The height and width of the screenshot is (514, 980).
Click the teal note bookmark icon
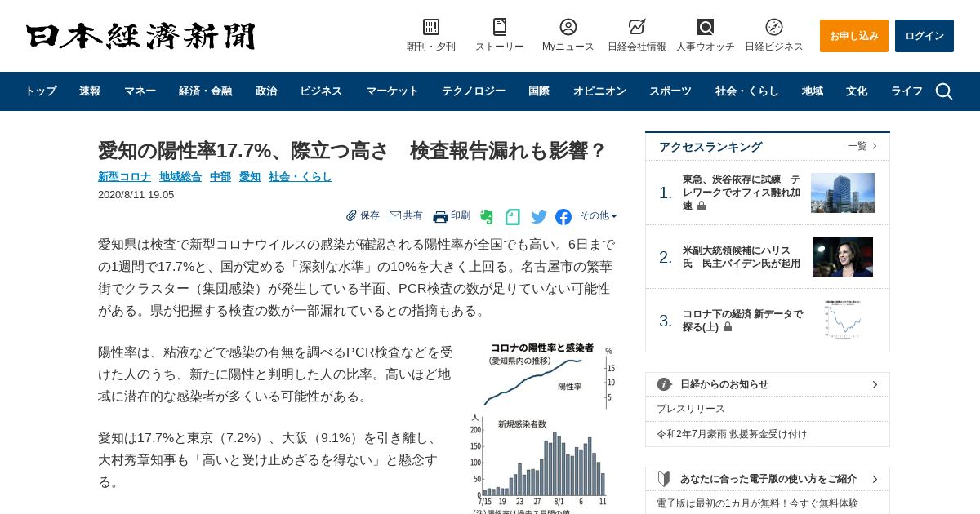point(513,217)
